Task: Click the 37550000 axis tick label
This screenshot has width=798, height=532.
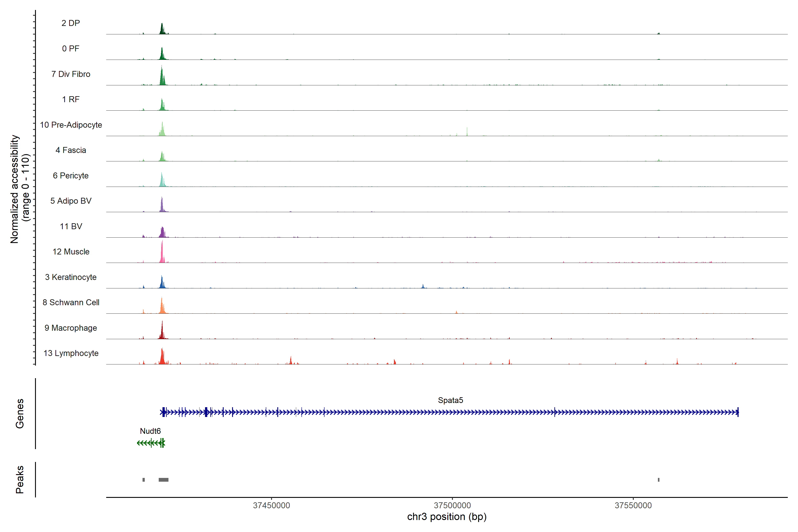Action: point(633,506)
